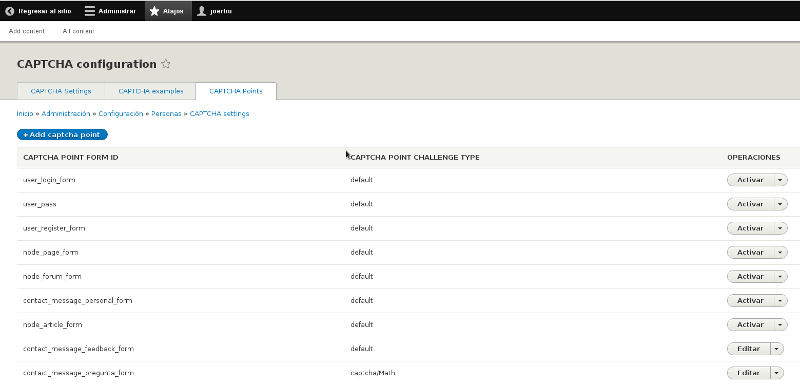Expand operations dropdown for user_register_form

[x=781, y=228]
